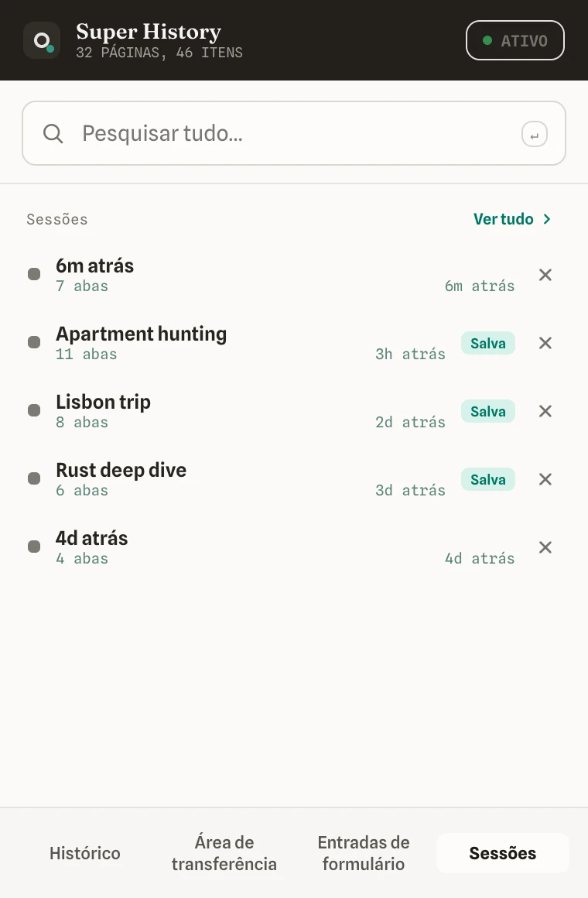
Task: Toggle Salva badge on Apartment hunting
Action: coord(487,343)
